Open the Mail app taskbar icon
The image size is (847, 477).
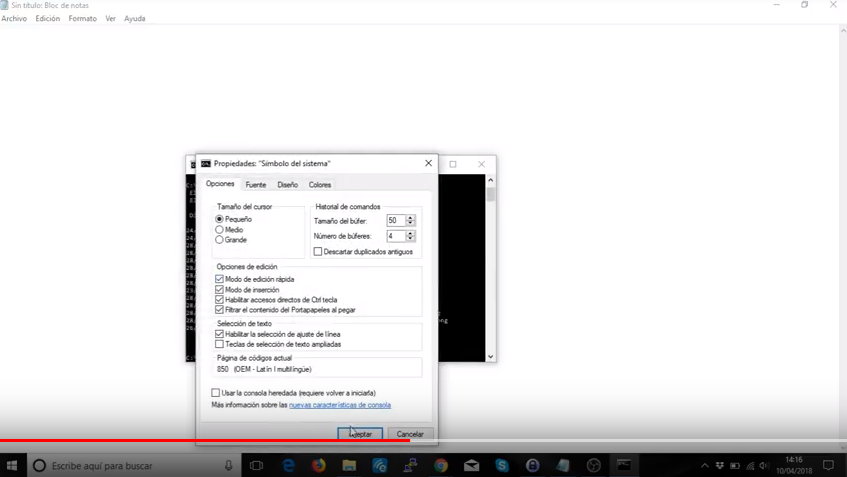472,466
